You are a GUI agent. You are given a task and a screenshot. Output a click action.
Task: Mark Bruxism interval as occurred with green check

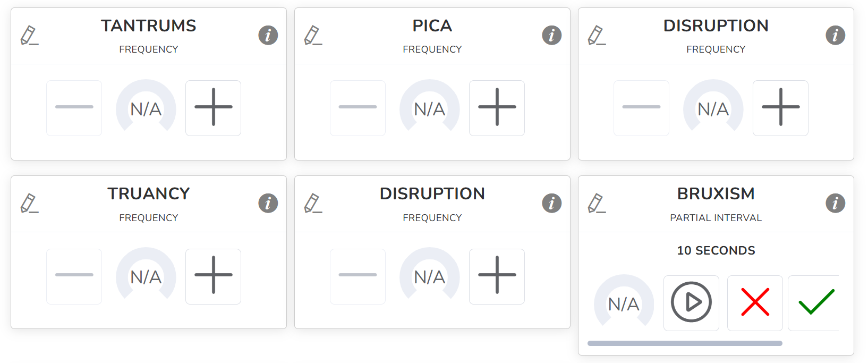tap(815, 303)
